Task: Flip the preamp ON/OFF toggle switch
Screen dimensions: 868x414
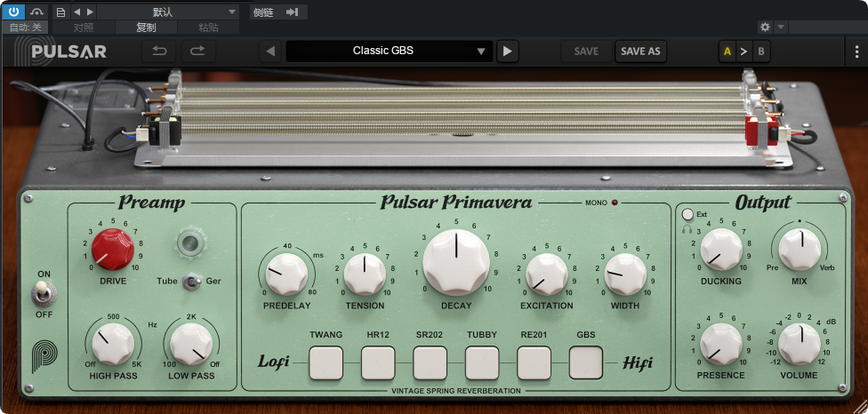Action: pyautogui.click(x=42, y=293)
